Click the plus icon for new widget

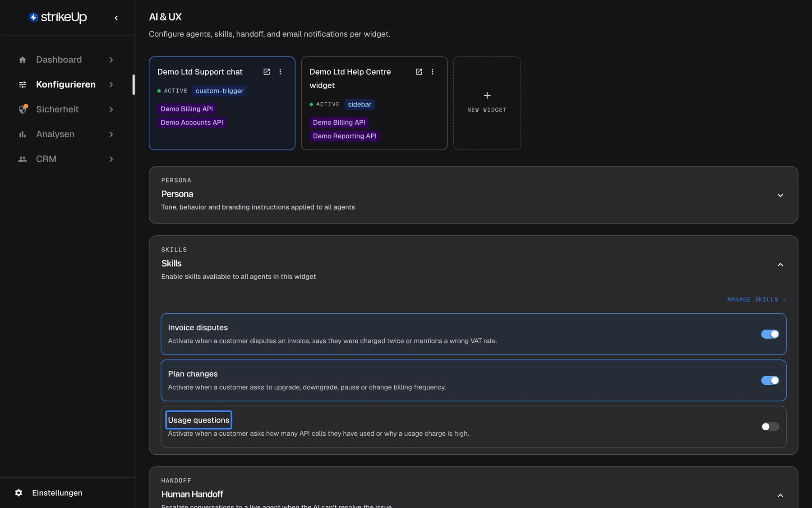[487, 95]
